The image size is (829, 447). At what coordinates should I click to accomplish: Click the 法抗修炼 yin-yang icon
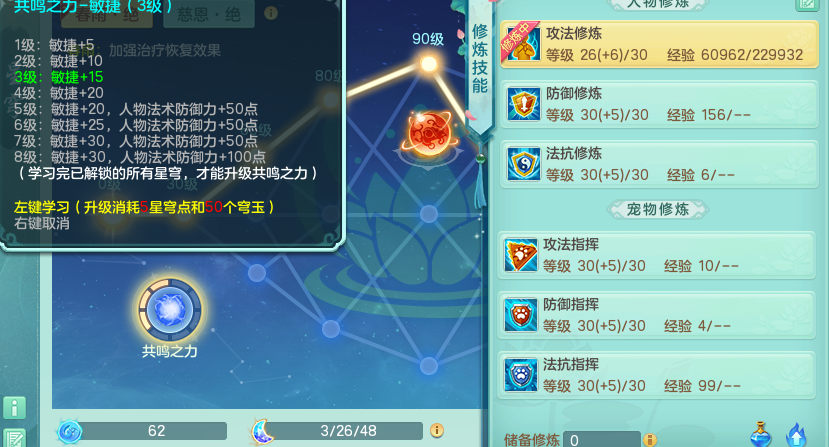click(523, 164)
